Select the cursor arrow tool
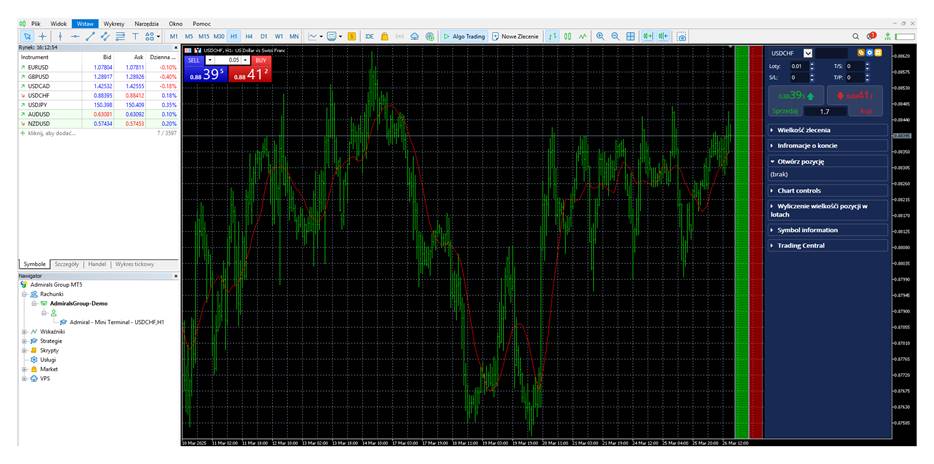 coord(27,36)
